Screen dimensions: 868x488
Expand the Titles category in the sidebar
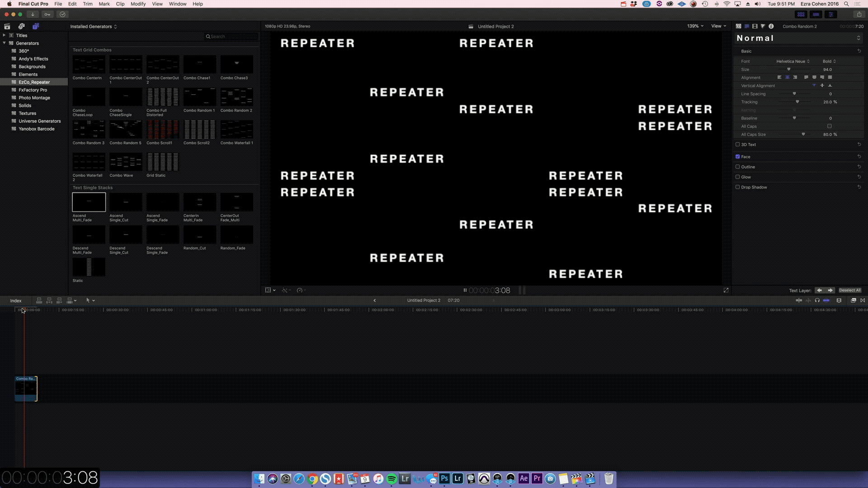(5, 35)
